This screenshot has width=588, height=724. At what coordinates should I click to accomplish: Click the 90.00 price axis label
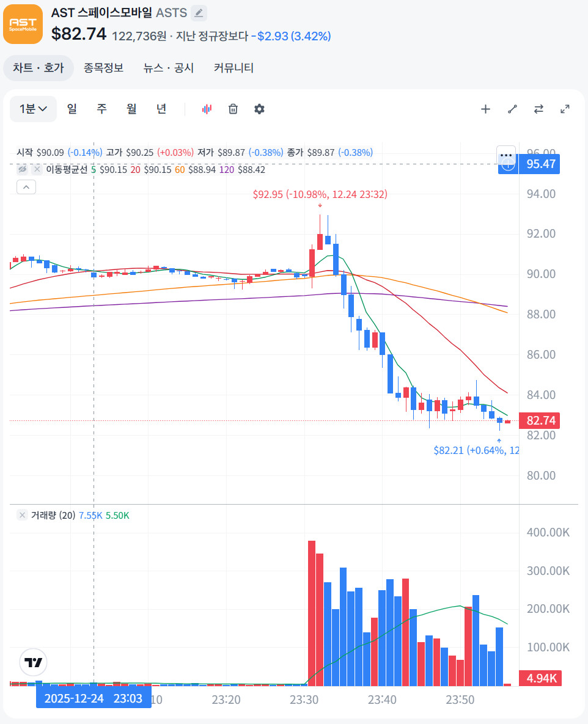tap(541, 274)
